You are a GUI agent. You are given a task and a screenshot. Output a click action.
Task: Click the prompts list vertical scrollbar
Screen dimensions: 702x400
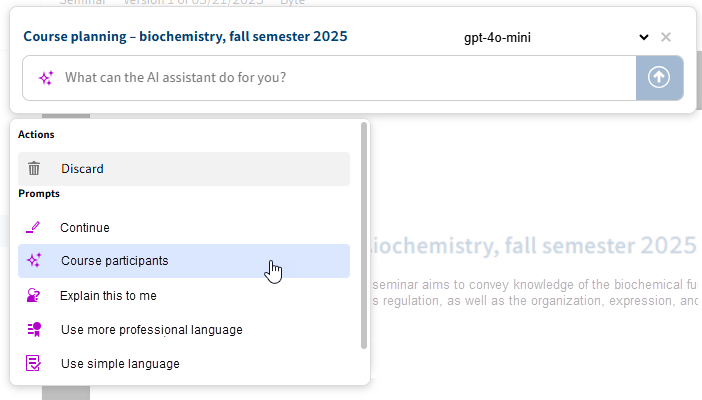pos(364,236)
